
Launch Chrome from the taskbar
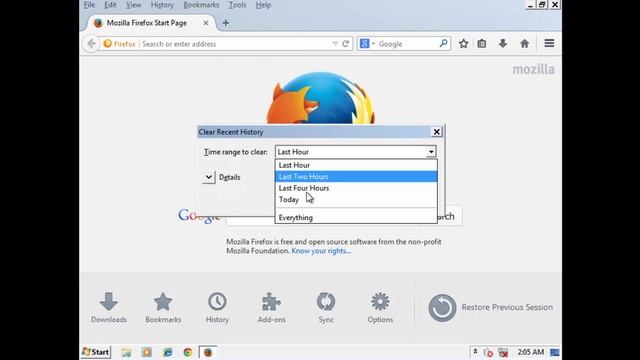(188, 352)
